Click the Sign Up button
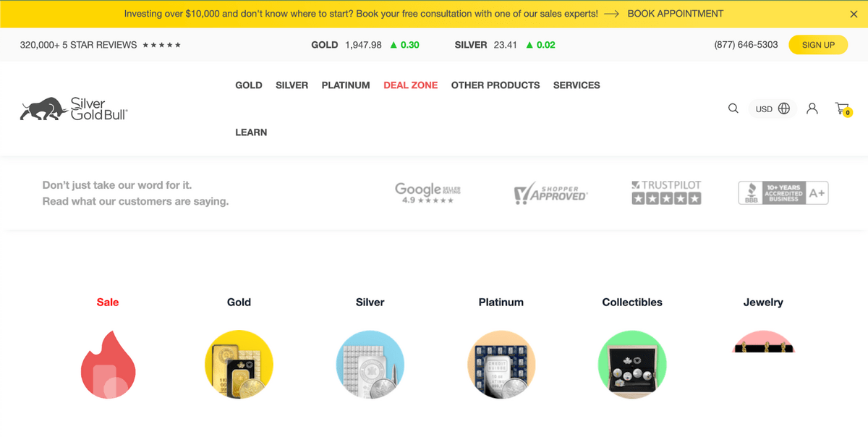Screen dimensions: 868x437 pyautogui.click(x=818, y=45)
